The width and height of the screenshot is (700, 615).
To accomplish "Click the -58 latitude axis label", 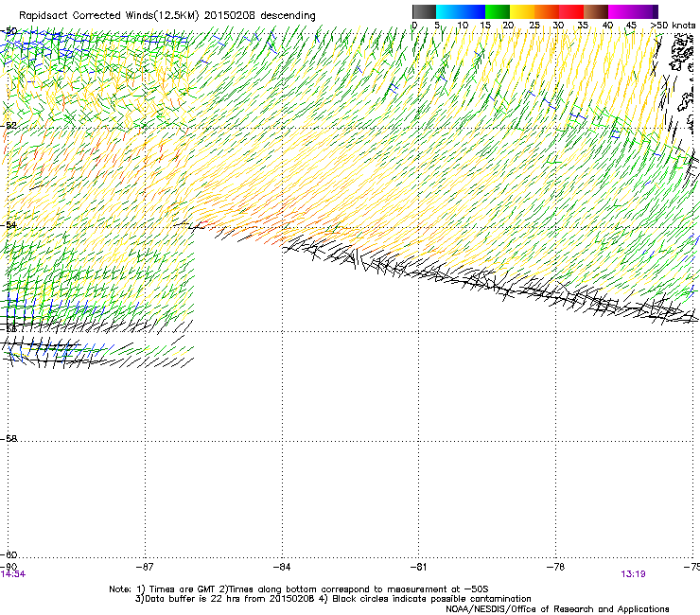I will 9,439.
